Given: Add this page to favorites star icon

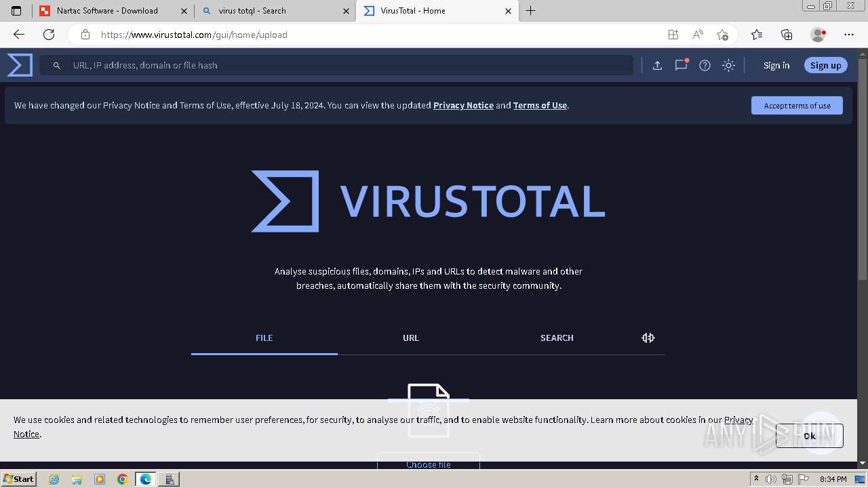Looking at the screenshot, I should (722, 35).
